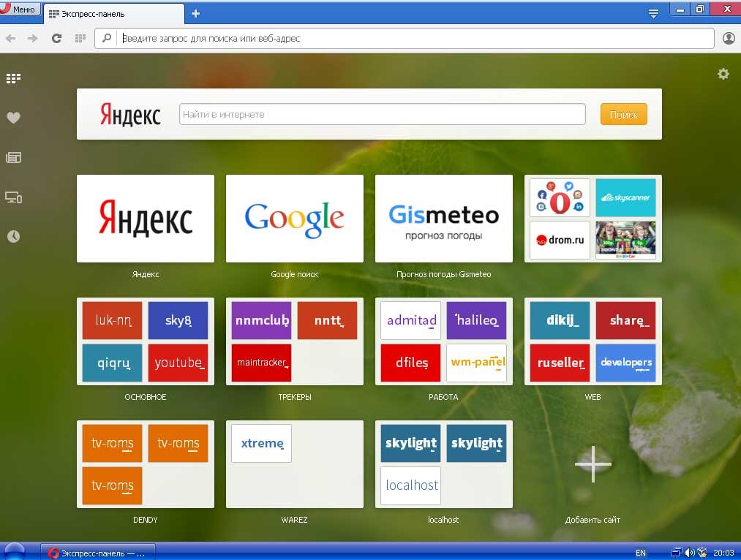The width and height of the screenshot is (741, 560).
Task: Open Speed Dial customization gear
Action: [x=723, y=74]
